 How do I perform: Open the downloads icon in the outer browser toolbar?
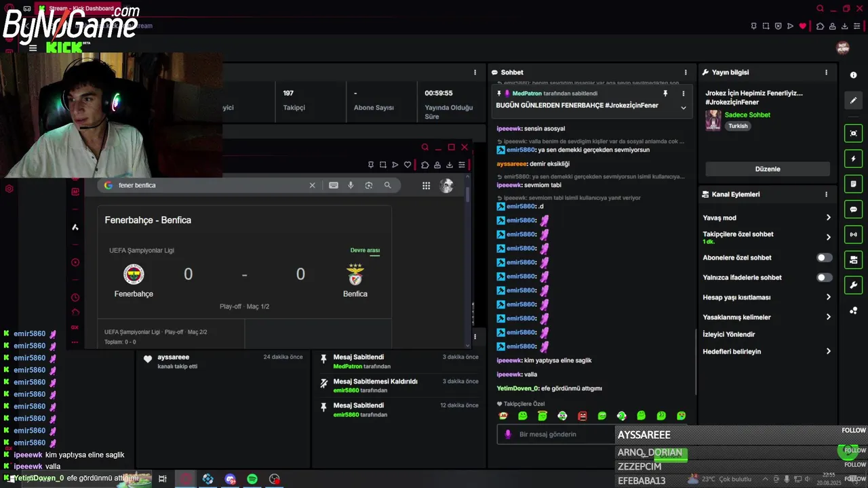coord(845,26)
